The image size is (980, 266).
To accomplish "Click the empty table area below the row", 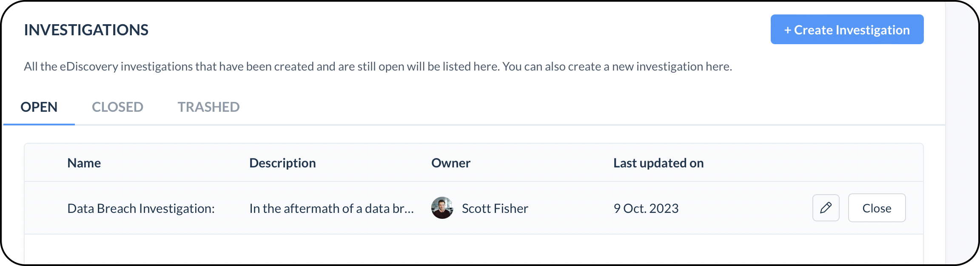I will [474, 249].
